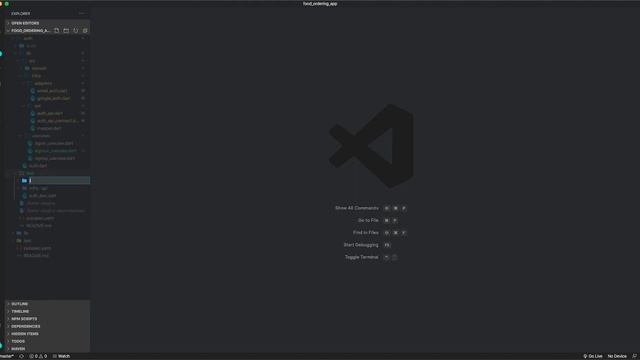The height and width of the screenshot is (360, 640).
Task: Click Watch in the status bar
Action: click(x=61, y=356)
